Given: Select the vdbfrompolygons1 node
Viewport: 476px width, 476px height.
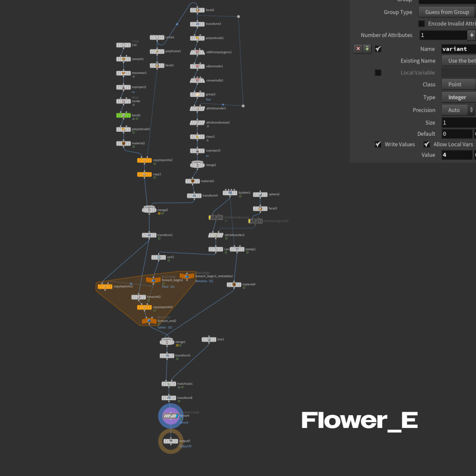Looking at the screenshot, I should click(x=197, y=52).
